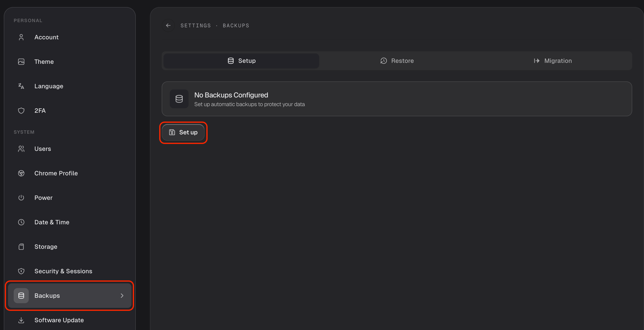The width and height of the screenshot is (644, 330).
Task: Click the Users people icon
Action: (21, 149)
